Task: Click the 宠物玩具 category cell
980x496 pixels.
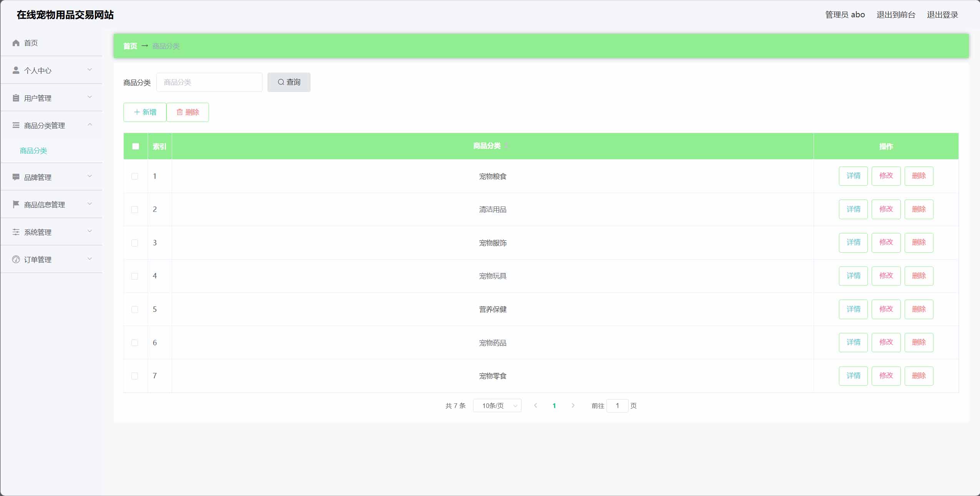Action: click(x=493, y=276)
